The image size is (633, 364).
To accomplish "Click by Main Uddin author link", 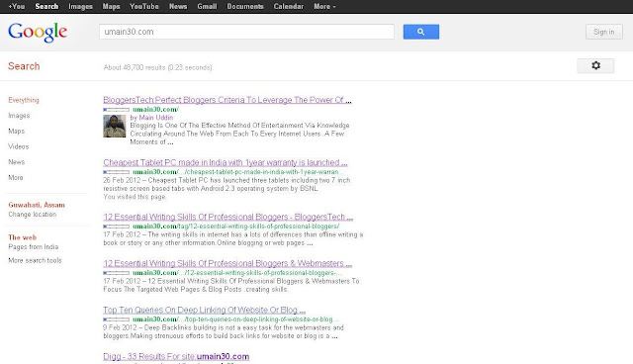I will (x=151, y=118).
